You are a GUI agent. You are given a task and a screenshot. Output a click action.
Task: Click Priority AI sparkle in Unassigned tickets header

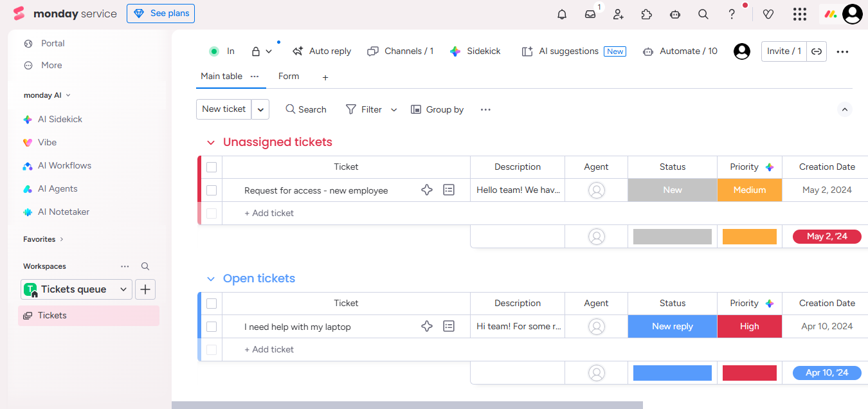tap(770, 167)
